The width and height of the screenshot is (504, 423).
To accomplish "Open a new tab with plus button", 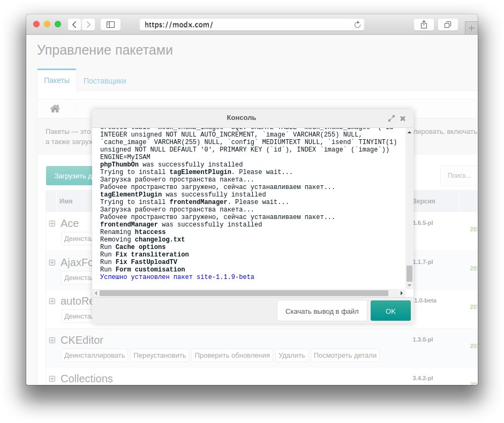I will pyautogui.click(x=471, y=28).
